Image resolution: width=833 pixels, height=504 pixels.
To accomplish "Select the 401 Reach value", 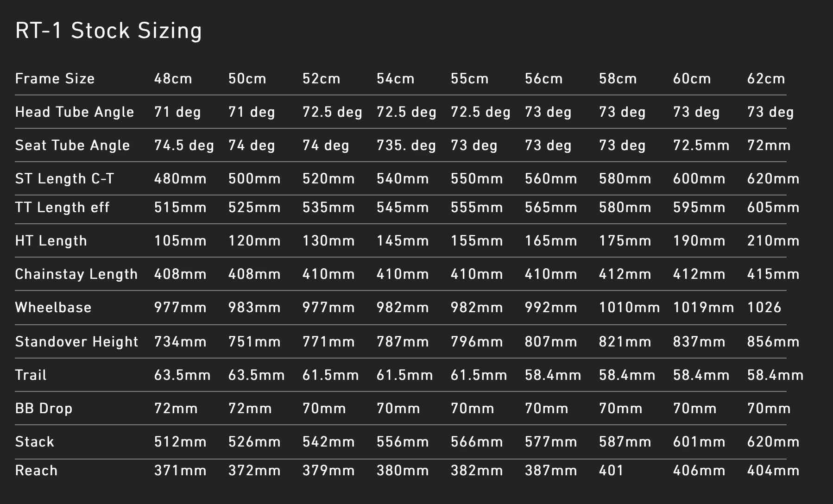I will (x=611, y=471).
